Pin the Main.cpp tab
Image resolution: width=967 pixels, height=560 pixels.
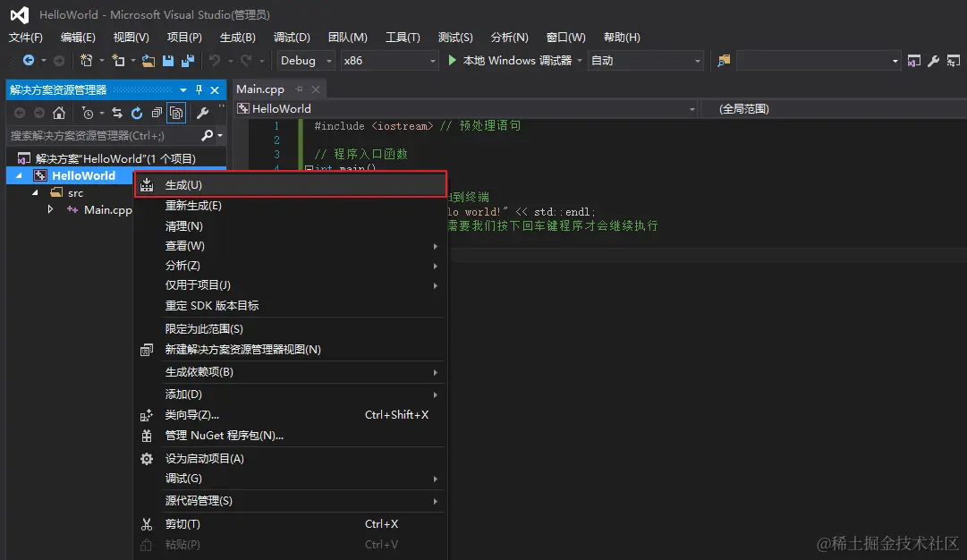pyautogui.click(x=299, y=89)
